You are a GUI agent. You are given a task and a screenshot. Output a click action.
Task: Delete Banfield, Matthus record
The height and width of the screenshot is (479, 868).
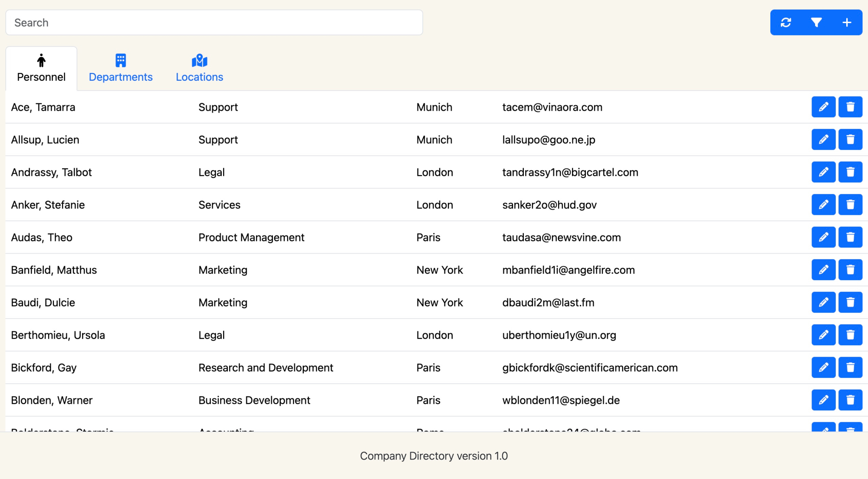[x=850, y=270]
